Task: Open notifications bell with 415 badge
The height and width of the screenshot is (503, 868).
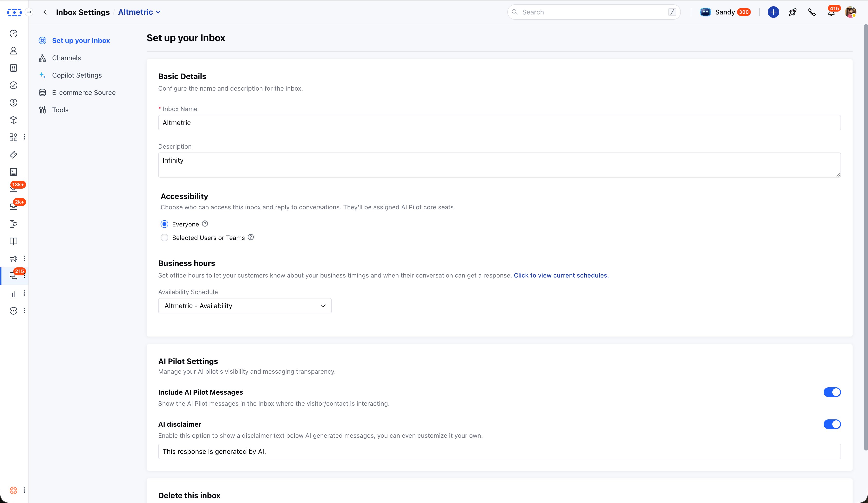Action: point(831,12)
